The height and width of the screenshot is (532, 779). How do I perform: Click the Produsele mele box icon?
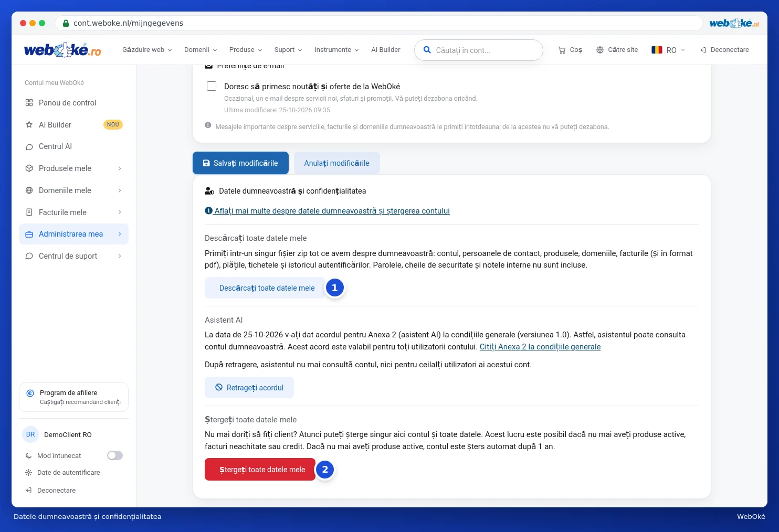point(29,168)
